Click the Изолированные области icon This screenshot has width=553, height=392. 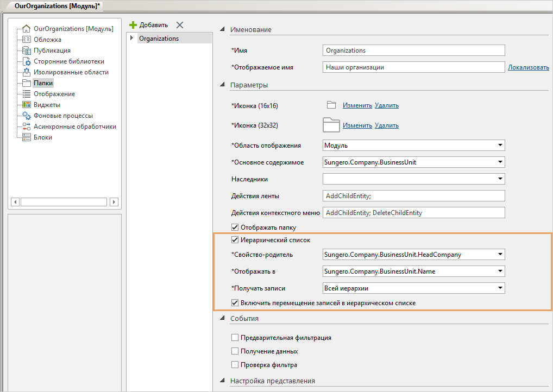(x=27, y=72)
